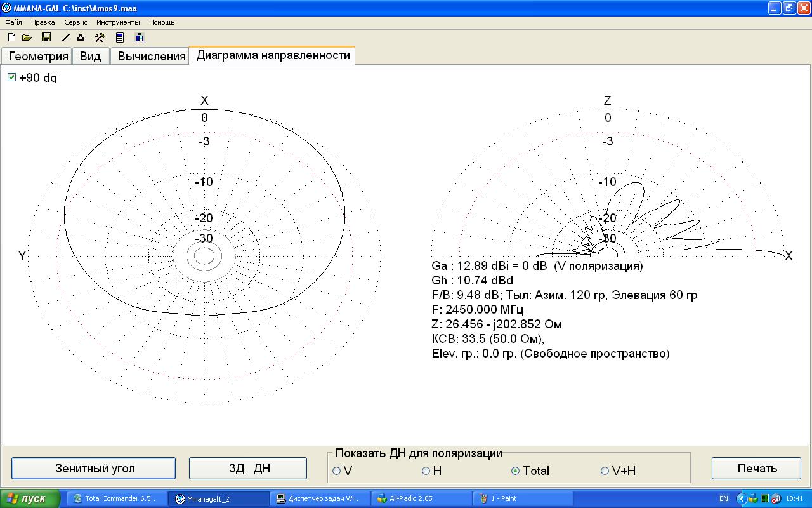Click the New file toolbar icon
The width and height of the screenshot is (812, 508).
11,37
